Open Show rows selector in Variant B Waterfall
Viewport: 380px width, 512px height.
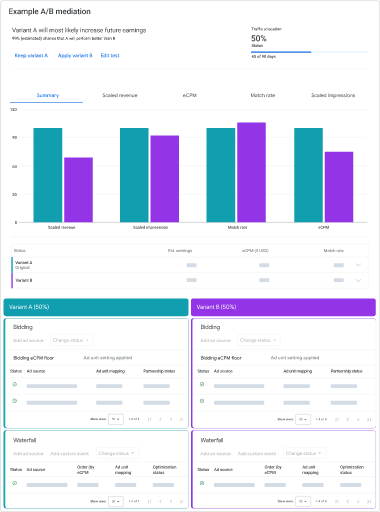(303, 501)
